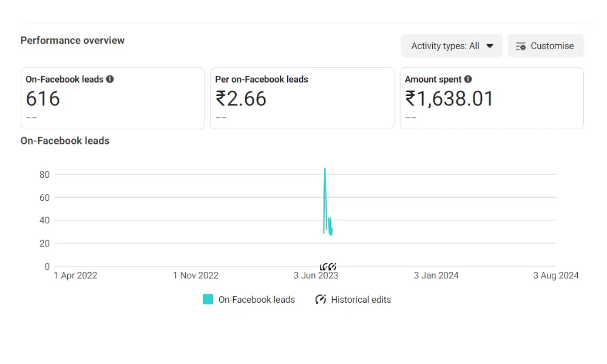Click the 616 leads value
This screenshot has height=364, width=607.
[x=42, y=98]
